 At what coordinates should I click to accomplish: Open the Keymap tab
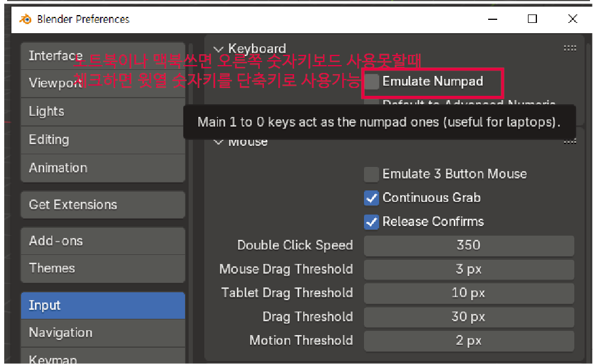coord(103,356)
